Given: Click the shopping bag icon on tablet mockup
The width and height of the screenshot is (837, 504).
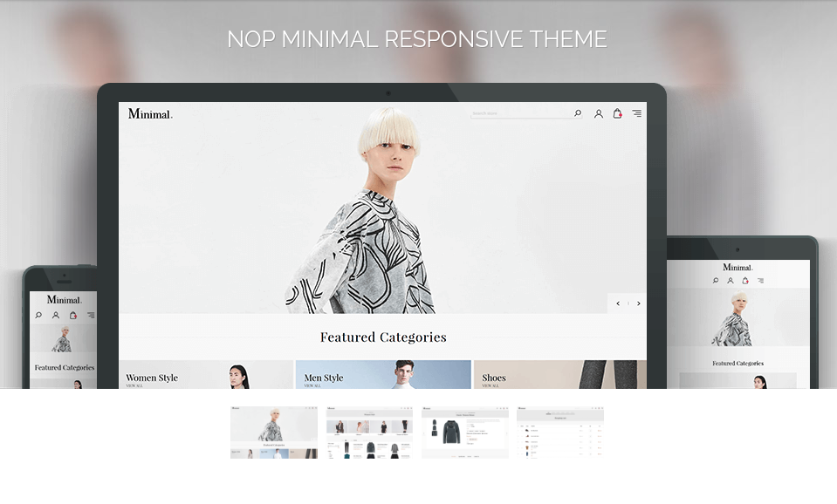Looking at the screenshot, I should [745, 281].
